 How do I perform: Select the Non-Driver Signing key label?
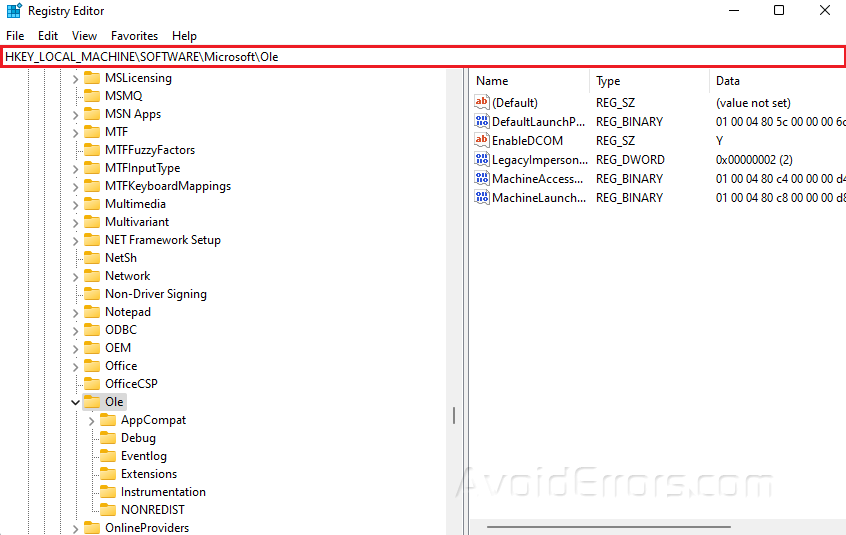click(x=156, y=294)
